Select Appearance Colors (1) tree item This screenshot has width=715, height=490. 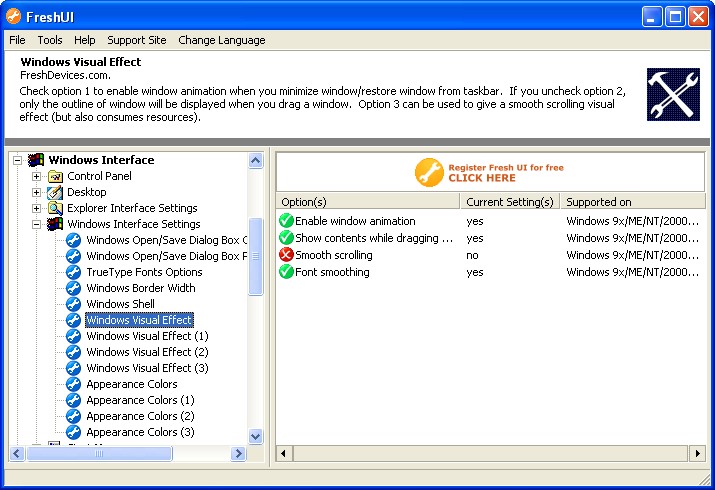(x=140, y=400)
